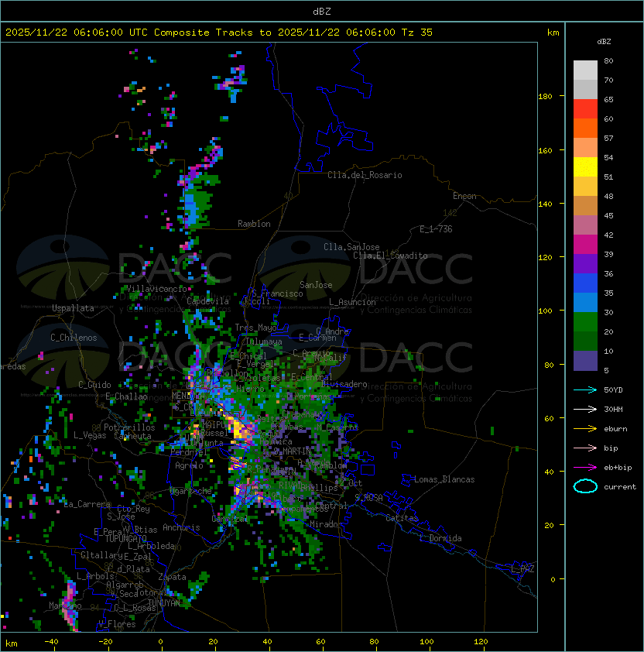Image resolution: width=644 pixels, height=652 pixels.
Task: Click the 'Uspallata' map label
Action: pos(73,308)
